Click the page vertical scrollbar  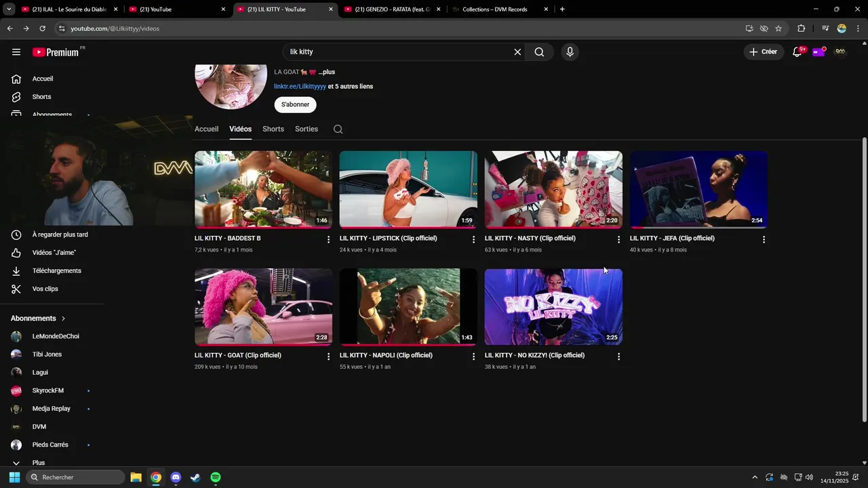864,279
